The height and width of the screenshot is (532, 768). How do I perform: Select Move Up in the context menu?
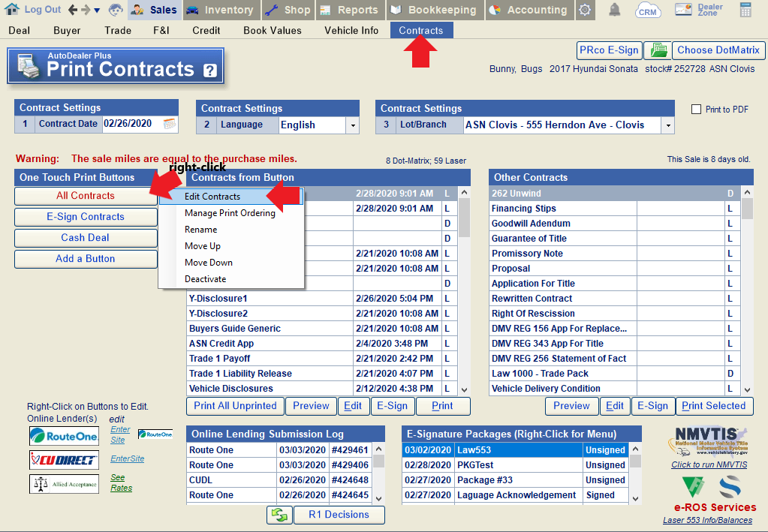[x=231, y=246]
